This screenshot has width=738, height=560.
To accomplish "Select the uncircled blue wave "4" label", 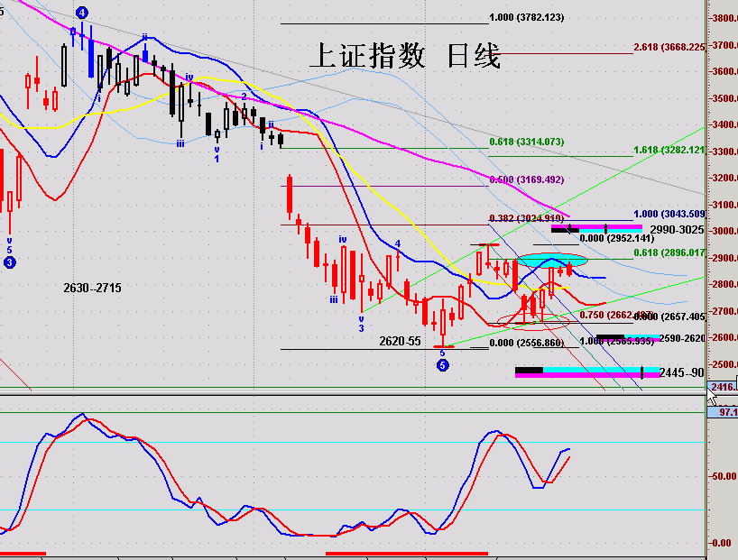I will [398, 243].
